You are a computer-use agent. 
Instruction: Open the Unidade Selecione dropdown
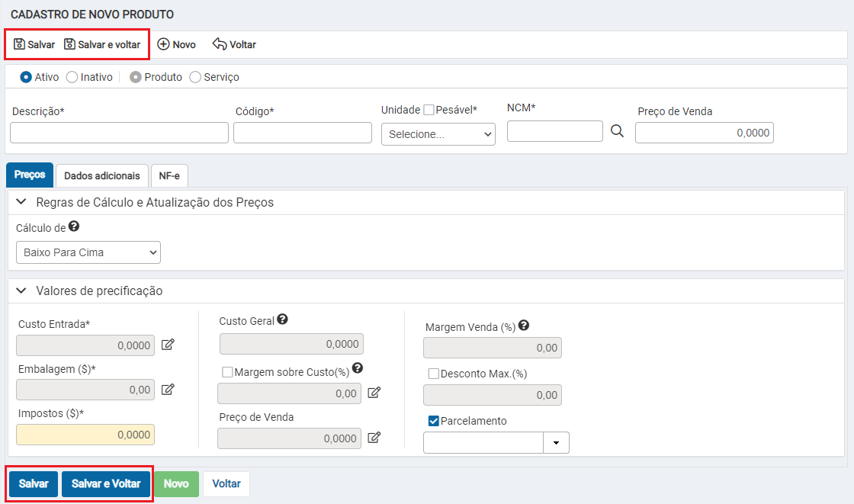pyautogui.click(x=438, y=134)
